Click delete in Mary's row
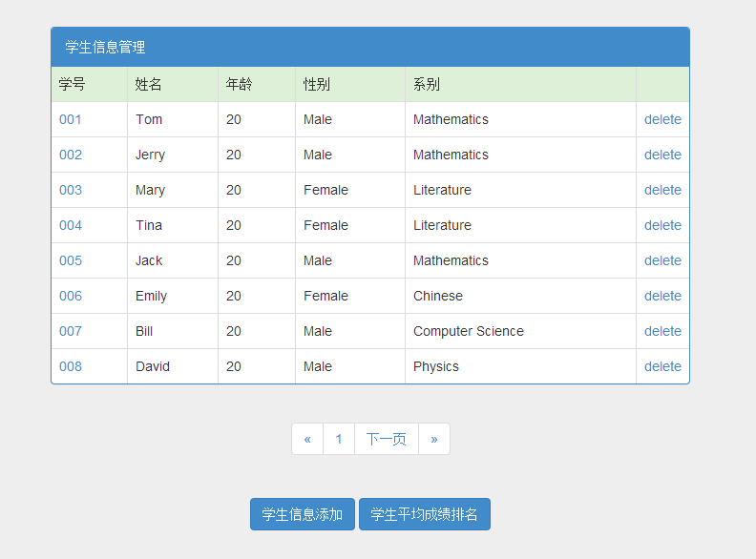The height and width of the screenshot is (559, 756). tap(662, 190)
